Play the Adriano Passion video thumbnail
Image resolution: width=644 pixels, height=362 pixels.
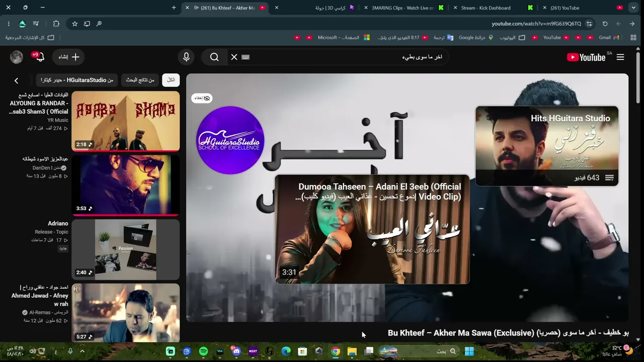click(125, 249)
